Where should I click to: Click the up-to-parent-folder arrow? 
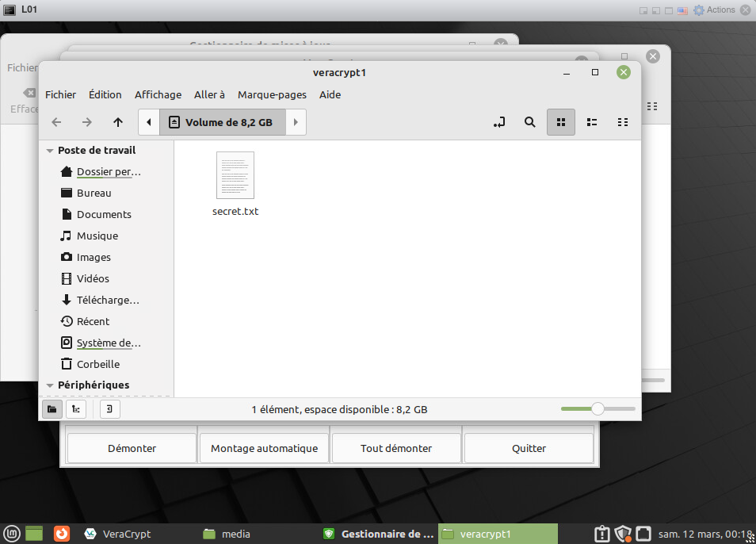point(118,122)
